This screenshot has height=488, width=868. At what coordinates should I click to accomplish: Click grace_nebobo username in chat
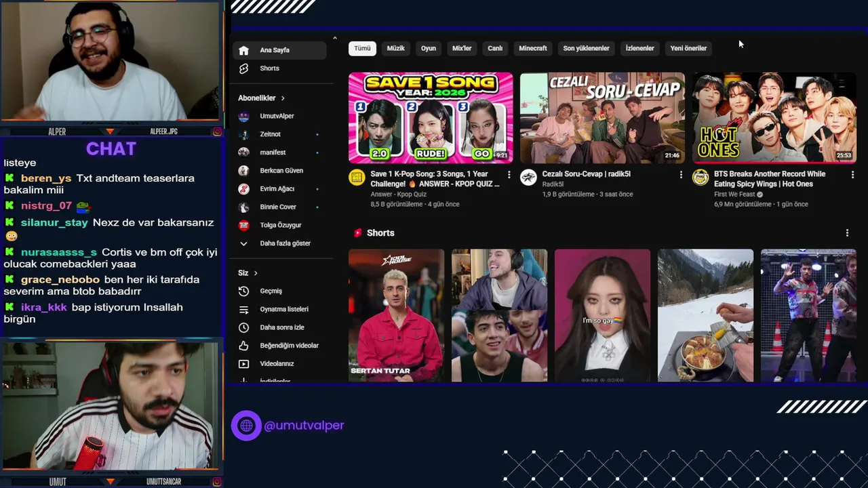60,279
